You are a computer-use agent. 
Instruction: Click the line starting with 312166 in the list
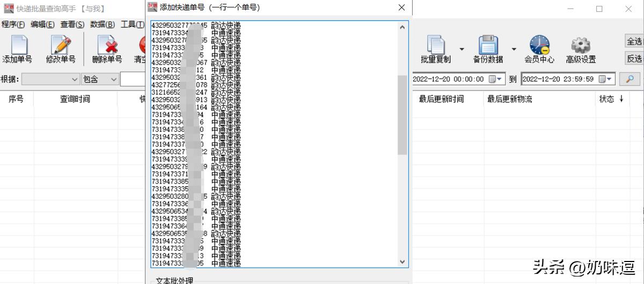coord(196,93)
